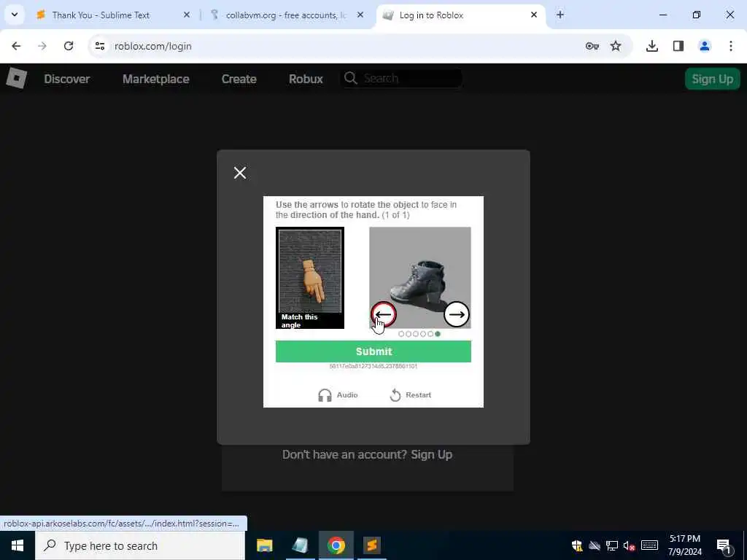Open the Chrome profile icon

[x=705, y=46]
